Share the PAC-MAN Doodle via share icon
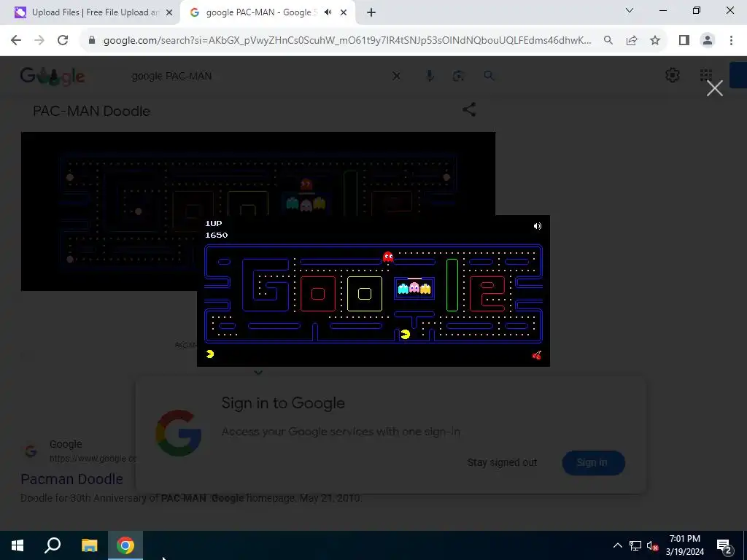 (469, 109)
